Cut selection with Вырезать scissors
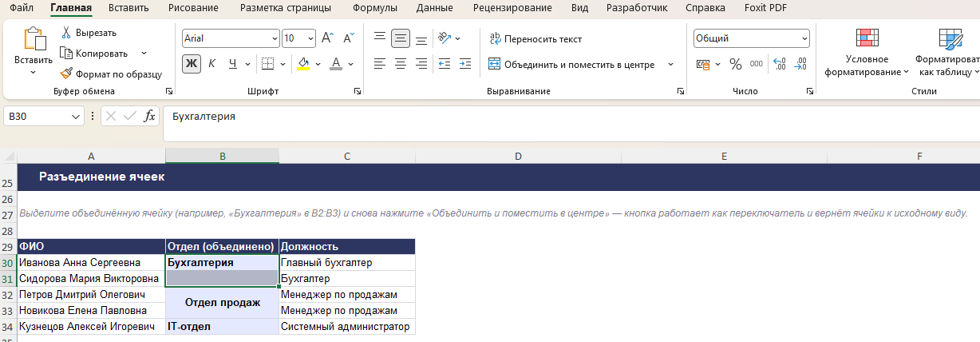Viewport: 980px width, 342px height. click(x=89, y=33)
